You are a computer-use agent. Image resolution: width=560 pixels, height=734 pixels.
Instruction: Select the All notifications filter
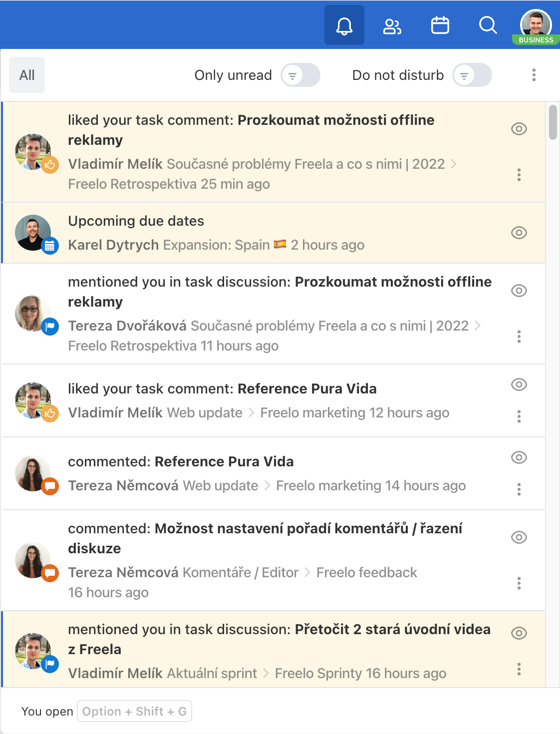pyautogui.click(x=26, y=75)
